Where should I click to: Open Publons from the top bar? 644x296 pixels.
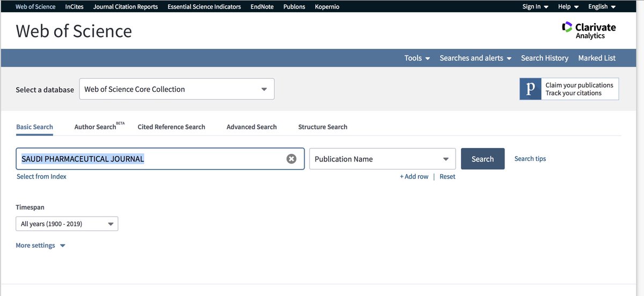[x=294, y=6]
